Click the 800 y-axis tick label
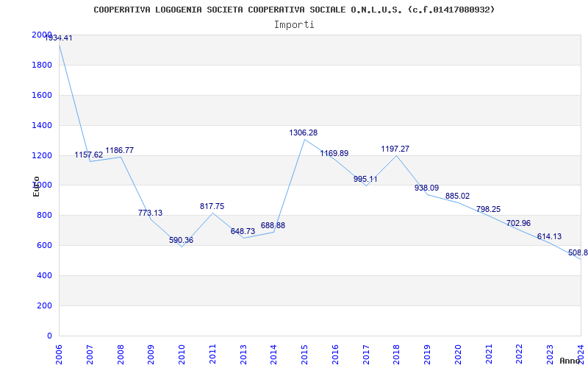The height and width of the screenshot is (368, 588). (x=44, y=215)
